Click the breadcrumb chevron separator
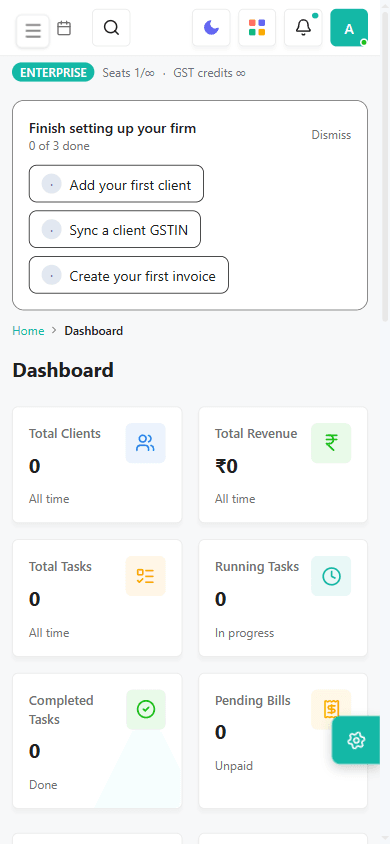This screenshot has height=844, width=390. (54, 330)
